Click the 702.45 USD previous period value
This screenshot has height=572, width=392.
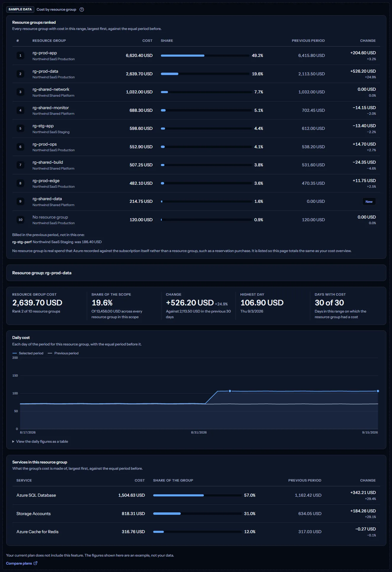[x=313, y=110]
